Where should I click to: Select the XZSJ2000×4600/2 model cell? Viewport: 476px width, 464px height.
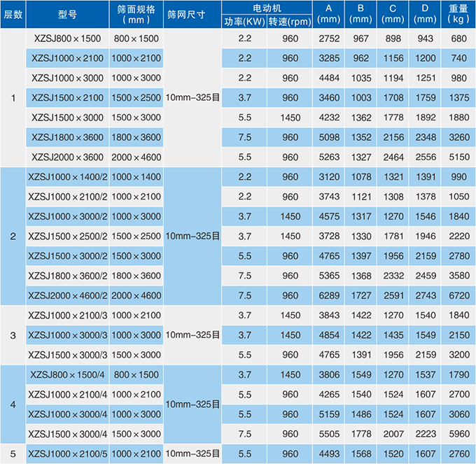(x=66, y=296)
